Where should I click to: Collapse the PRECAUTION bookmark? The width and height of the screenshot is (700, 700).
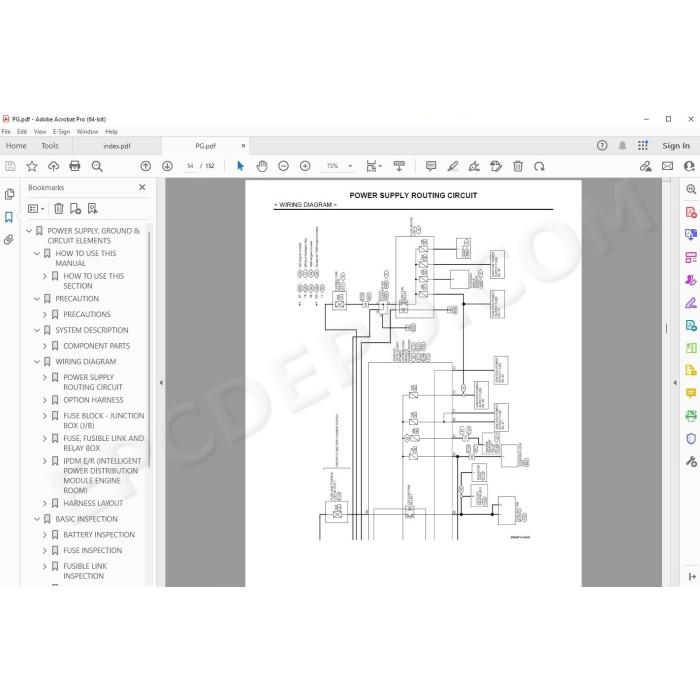coord(37,299)
